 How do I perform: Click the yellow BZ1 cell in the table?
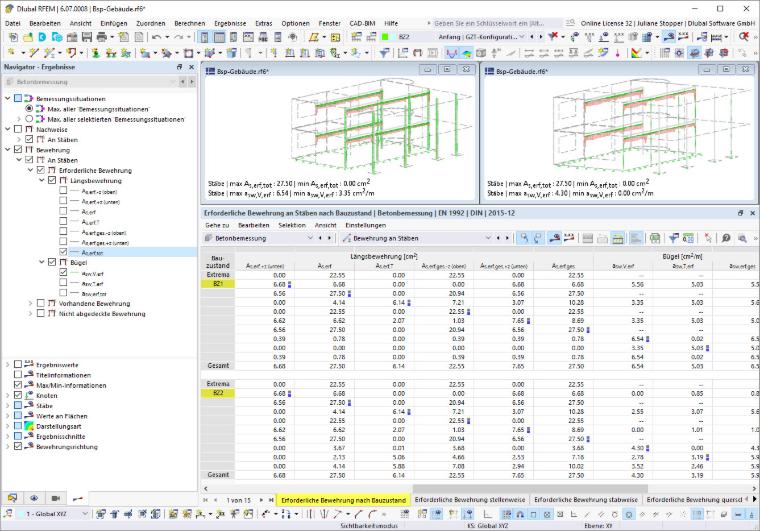218,284
